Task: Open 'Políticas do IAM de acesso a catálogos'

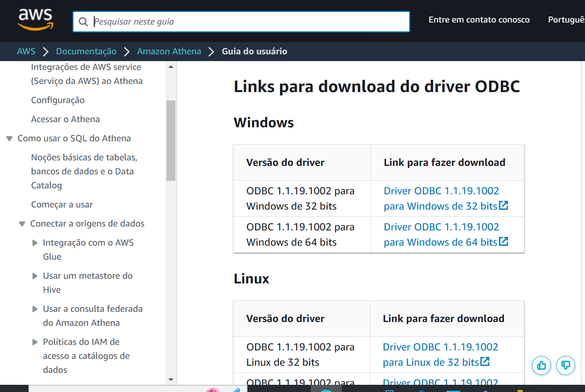Action: (86, 356)
